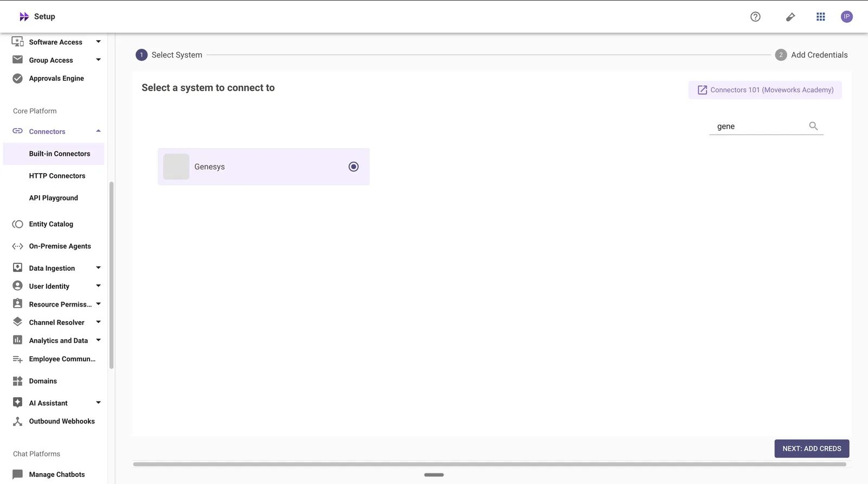
Task: Click the sidebar vertical scrollbar
Action: (111, 275)
